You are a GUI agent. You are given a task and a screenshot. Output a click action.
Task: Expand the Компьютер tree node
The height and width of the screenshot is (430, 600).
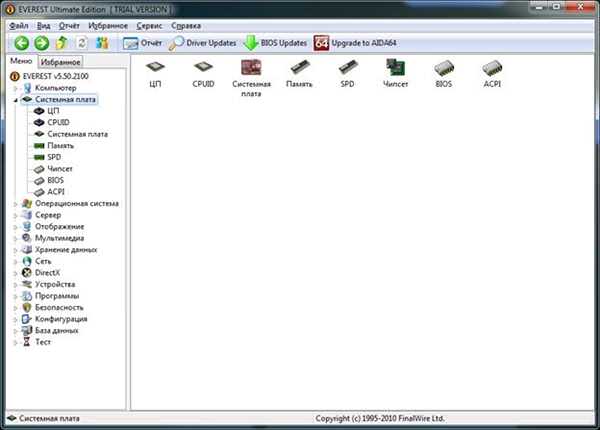16,88
